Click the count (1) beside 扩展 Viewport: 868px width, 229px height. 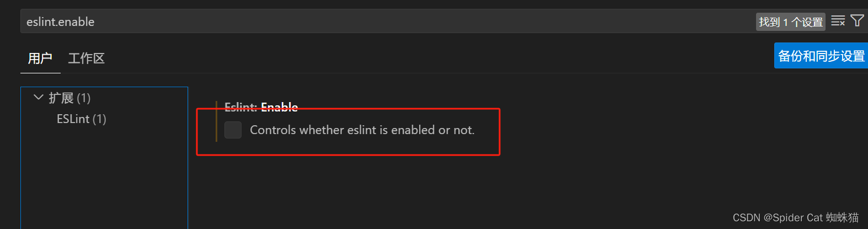click(84, 98)
